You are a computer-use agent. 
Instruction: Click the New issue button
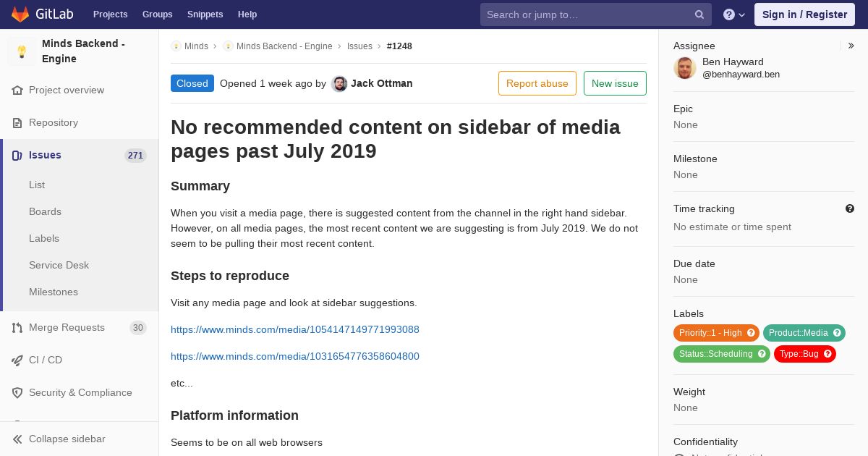tap(615, 83)
